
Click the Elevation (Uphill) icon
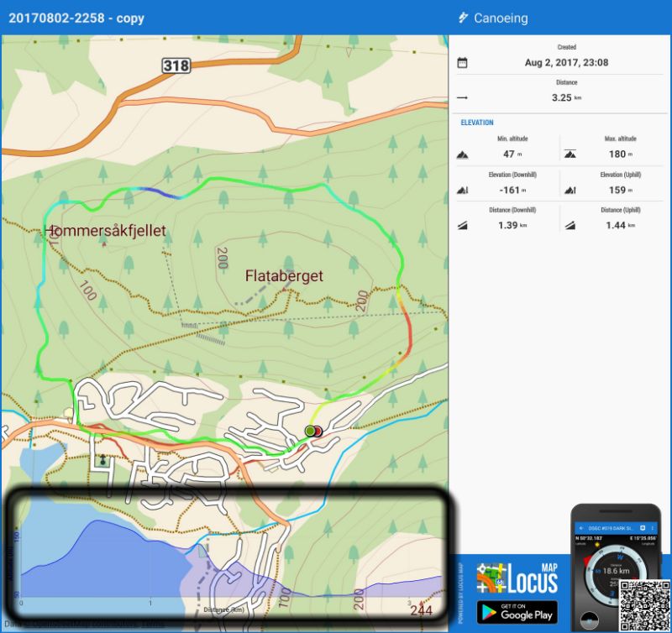(x=570, y=191)
